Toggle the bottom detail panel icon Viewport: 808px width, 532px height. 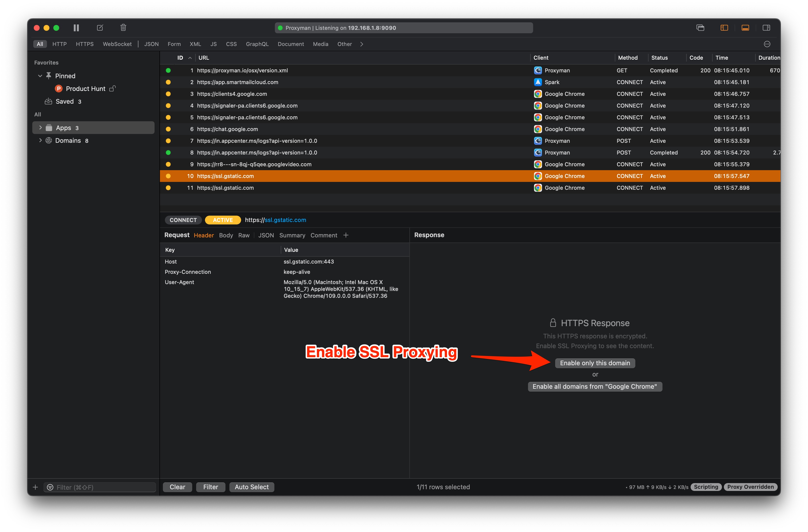745,28
